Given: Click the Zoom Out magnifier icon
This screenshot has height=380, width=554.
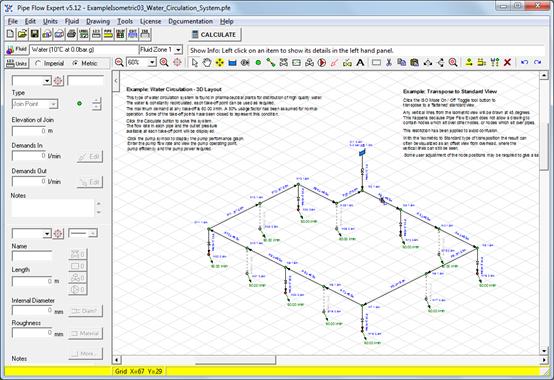Looking at the screenshot, I should [119, 63].
